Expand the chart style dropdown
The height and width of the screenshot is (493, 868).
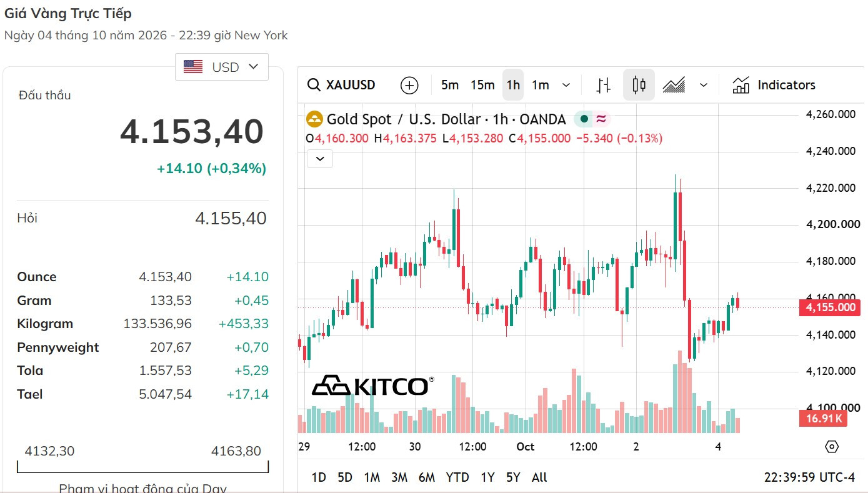click(x=704, y=85)
